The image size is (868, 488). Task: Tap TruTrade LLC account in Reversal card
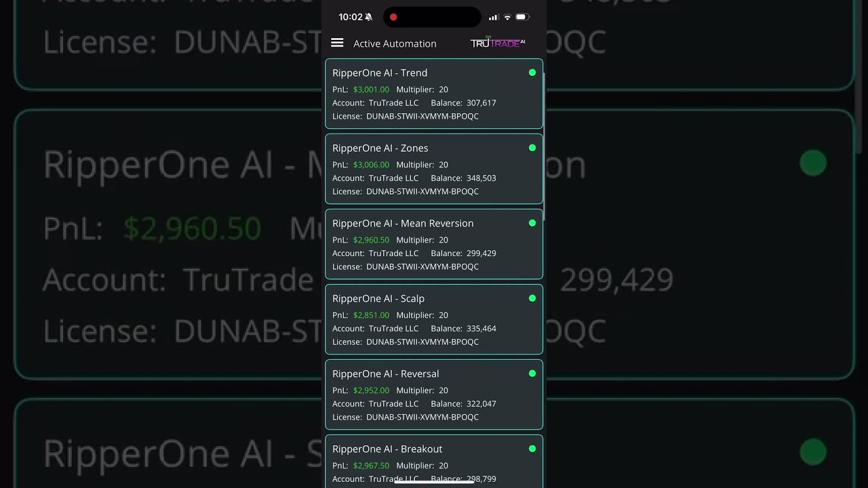click(393, 404)
